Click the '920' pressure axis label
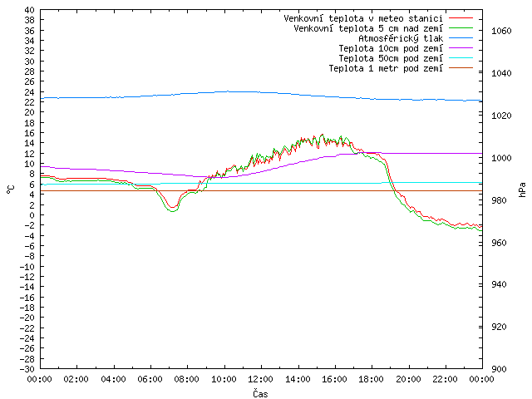The width and height of the screenshot is (532, 399). click(499, 327)
